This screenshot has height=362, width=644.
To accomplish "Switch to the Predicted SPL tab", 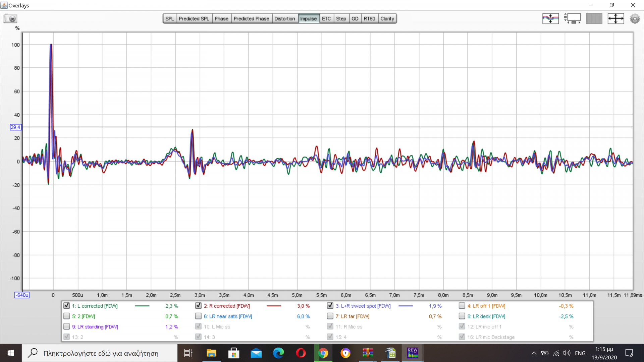I will point(194,18).
